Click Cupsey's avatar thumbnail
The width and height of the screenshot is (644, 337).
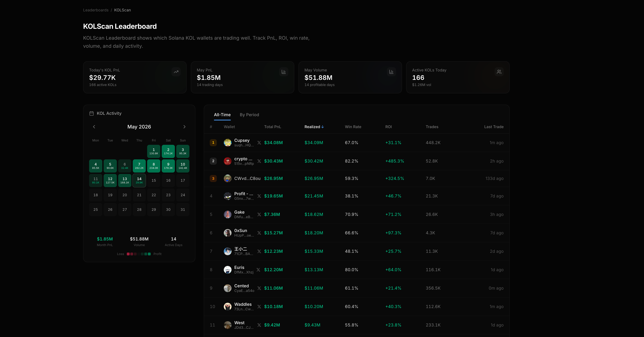[x=227, y=143]
